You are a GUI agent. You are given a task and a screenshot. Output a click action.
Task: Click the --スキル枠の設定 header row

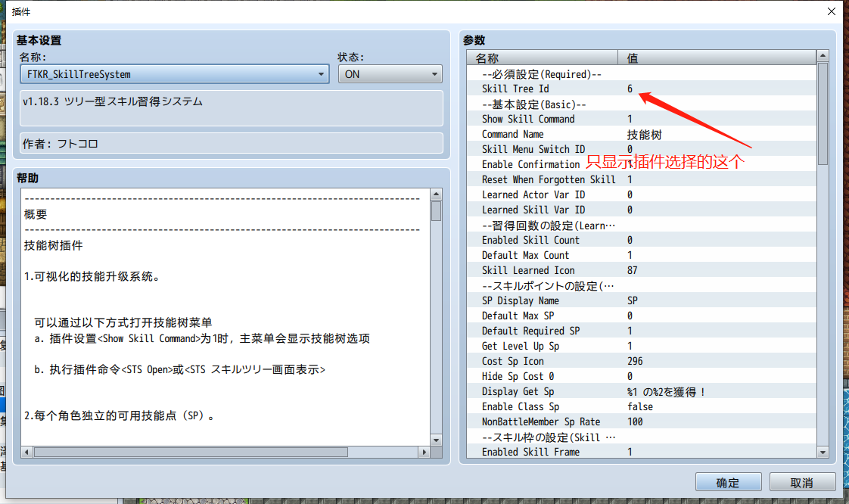point(642,437)
